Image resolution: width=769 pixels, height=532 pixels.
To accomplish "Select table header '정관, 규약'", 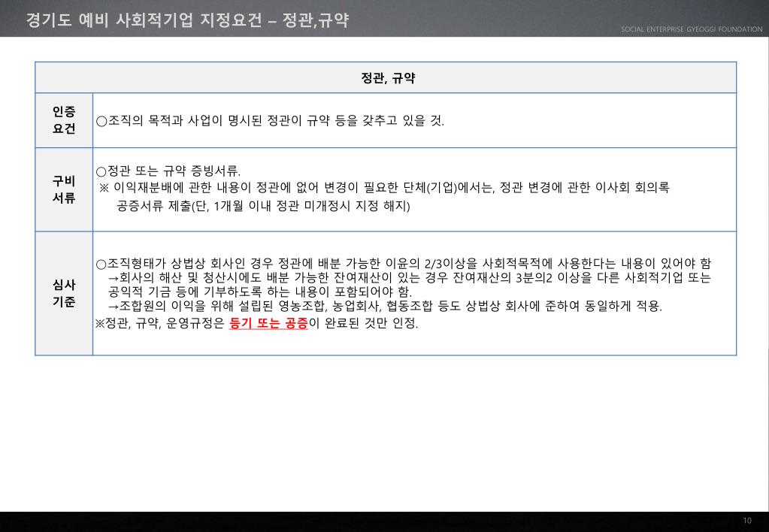I will (x=388, y=78).
